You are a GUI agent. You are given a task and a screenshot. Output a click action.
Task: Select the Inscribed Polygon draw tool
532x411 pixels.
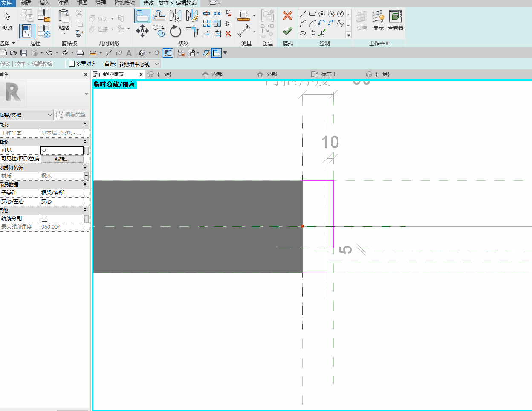click(322, 14)
